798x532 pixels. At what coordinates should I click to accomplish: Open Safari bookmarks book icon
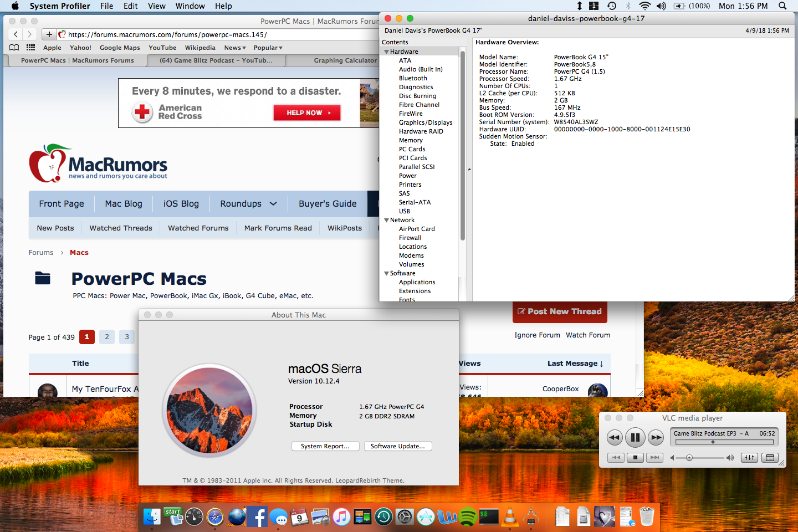coord(14,48)
